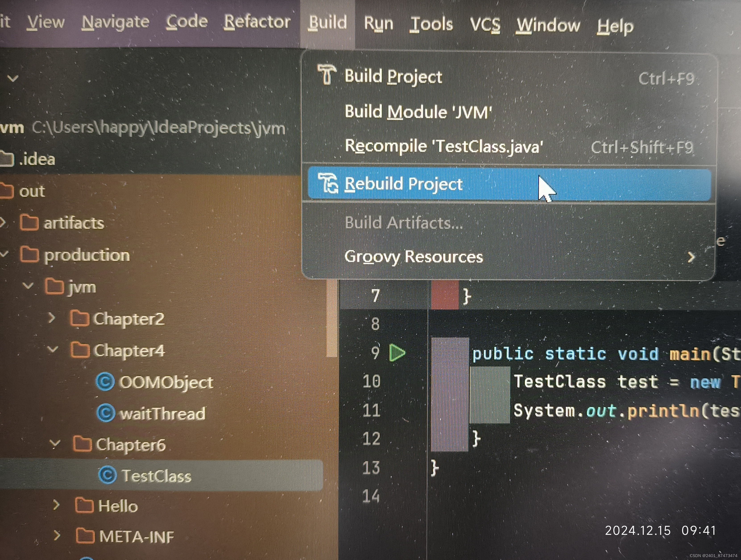The image size is (741, 560).
Task: Select Build Module 'JVM' entry
Action: 418,112
